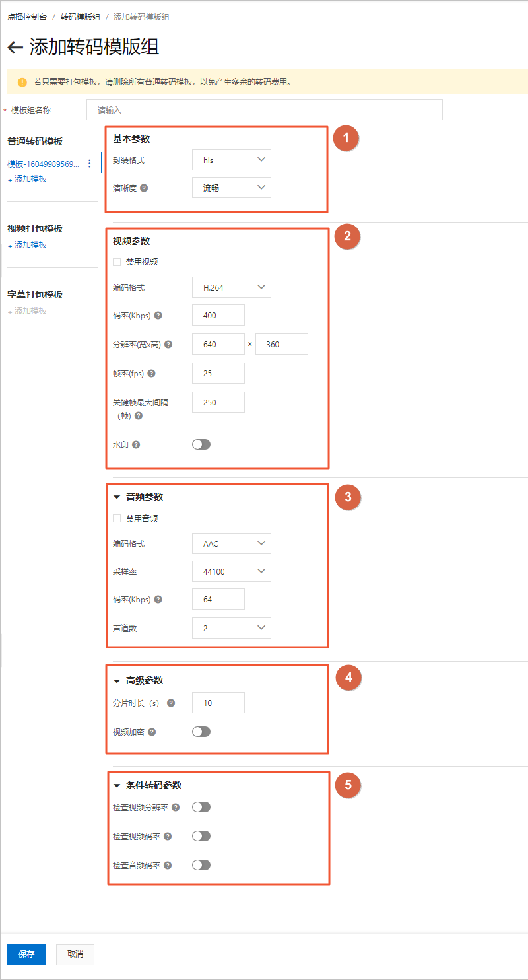
Task: Click the 字幕打包模板 heading
Action: click(35, 295)
